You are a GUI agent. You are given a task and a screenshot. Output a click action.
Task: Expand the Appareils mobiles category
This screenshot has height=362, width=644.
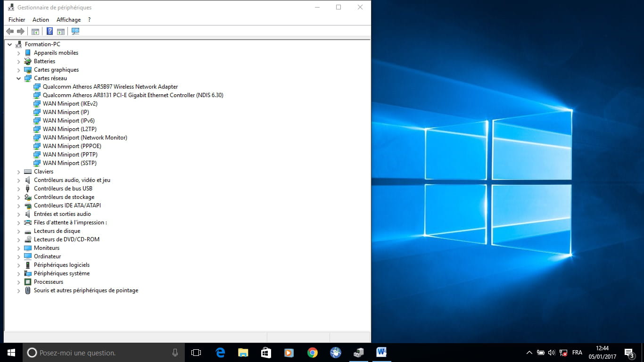point(19,53)
